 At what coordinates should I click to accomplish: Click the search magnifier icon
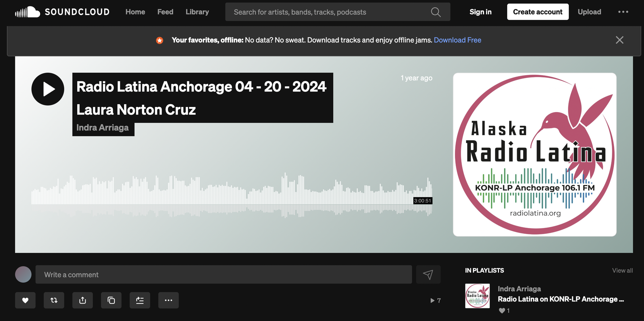(436, 12)
